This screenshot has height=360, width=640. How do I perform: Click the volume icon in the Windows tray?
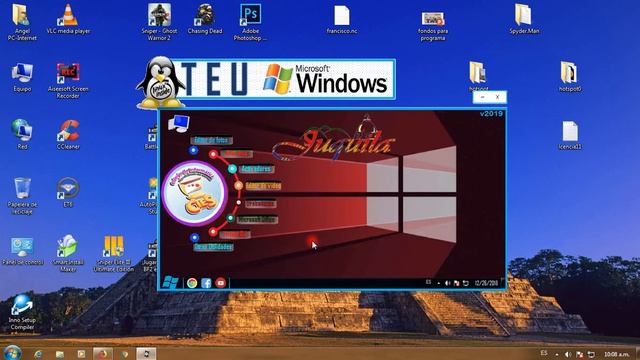(x=568, y=354)
